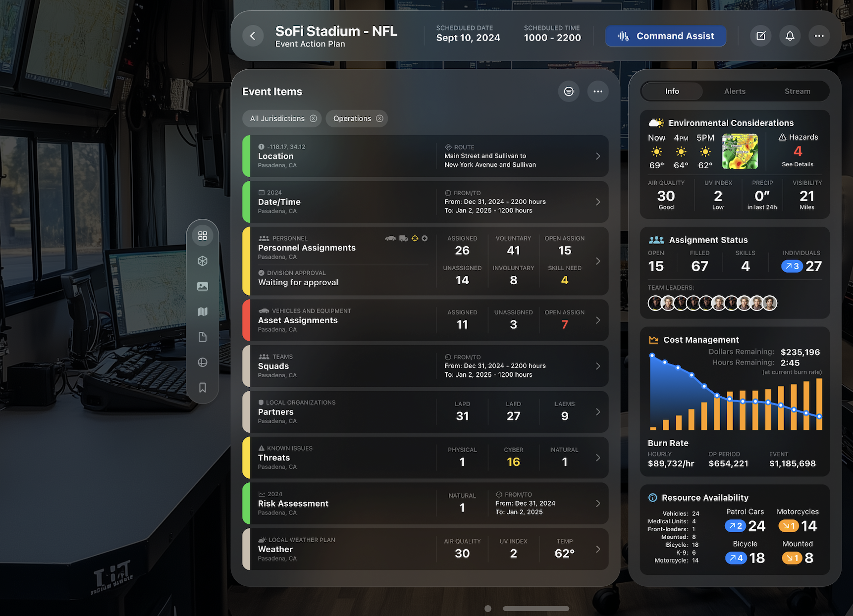
Task: Click the SoFi Stadium - NFL title
Action: pos(336,31)
